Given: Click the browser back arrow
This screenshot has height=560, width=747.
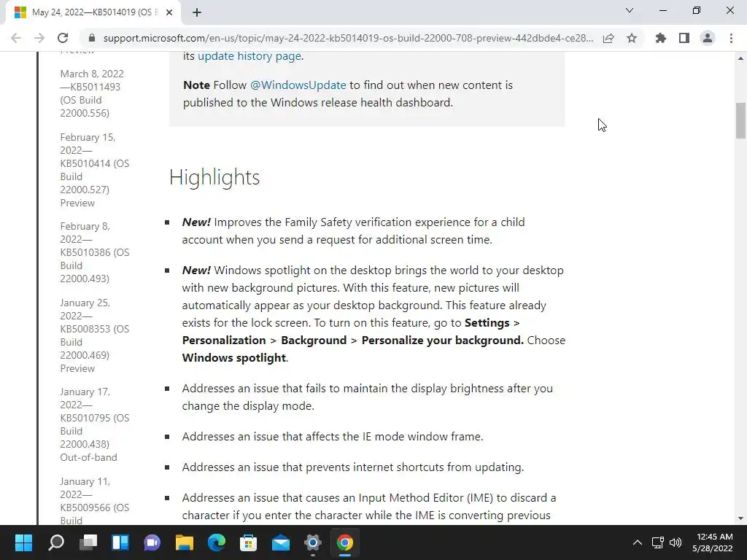Looking at the screenshot, I should point(16,38).
